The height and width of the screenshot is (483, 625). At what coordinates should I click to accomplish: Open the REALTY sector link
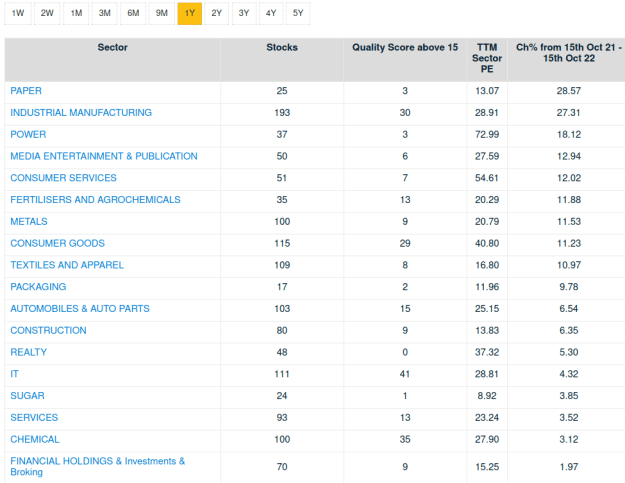(x=29, y=352)
